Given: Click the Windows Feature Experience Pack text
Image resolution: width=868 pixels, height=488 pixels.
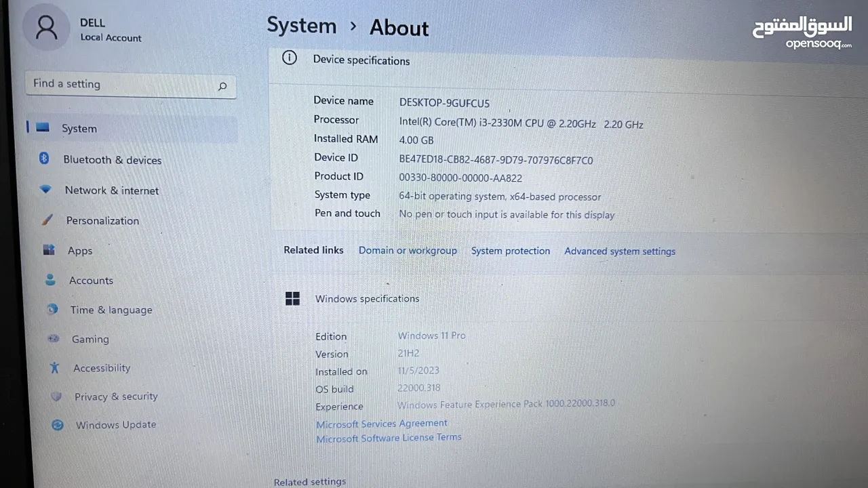Looking at the screenshot, I should click(x=506, y=404).
